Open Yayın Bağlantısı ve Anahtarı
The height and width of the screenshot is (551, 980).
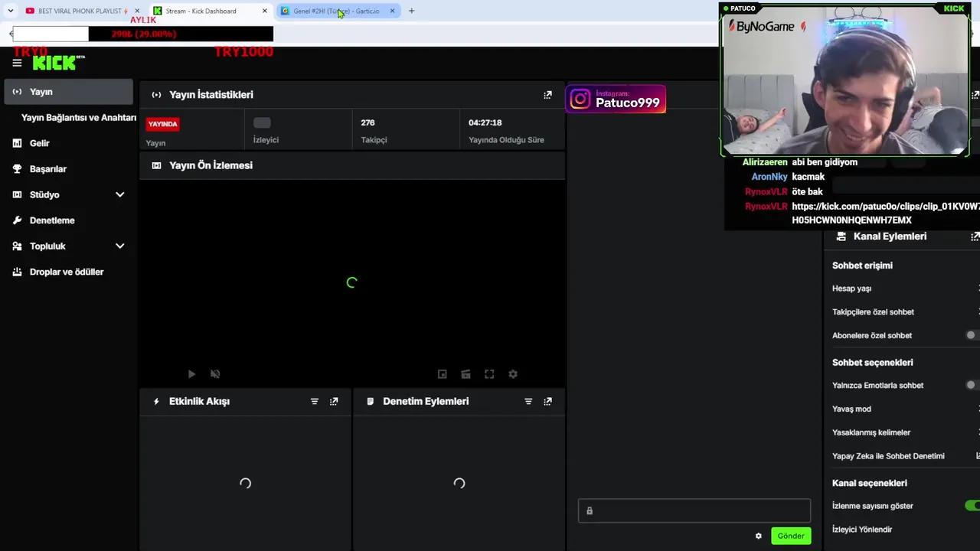(x=78, y=118)
